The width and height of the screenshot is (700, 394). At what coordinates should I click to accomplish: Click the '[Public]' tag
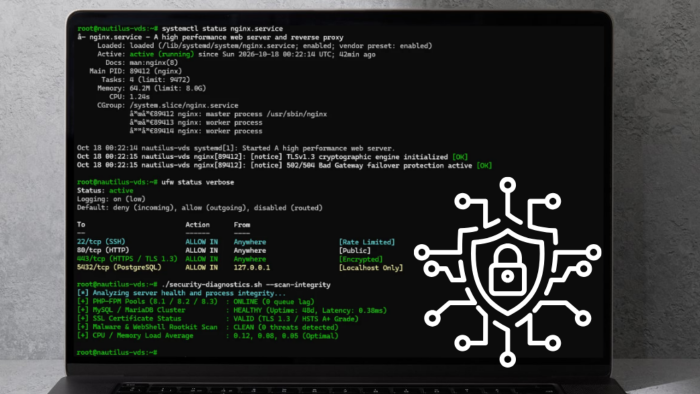(355, 250)
